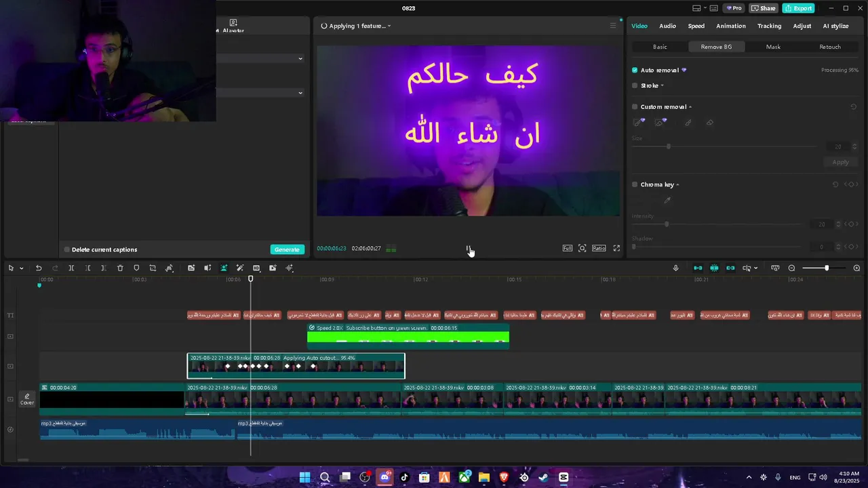Select the Crop tool in the timeline toolbar
This screenshot has width=868, height=488.
153,268
